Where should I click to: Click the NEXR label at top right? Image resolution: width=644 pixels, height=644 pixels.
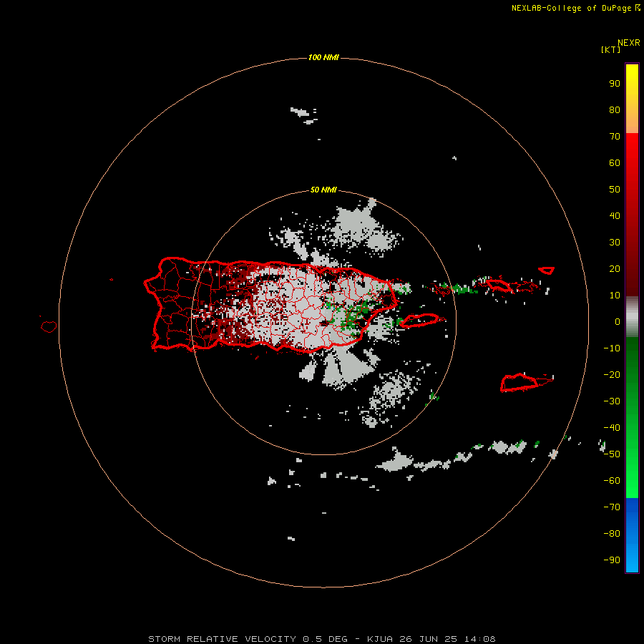point(629,43)
